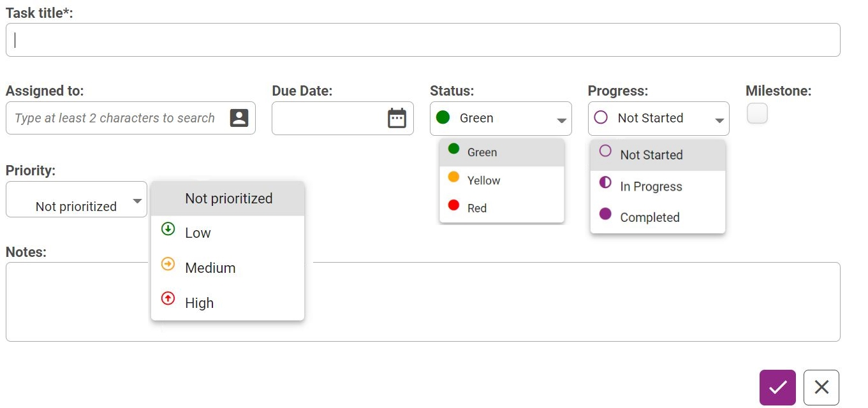This screenshot has width=868, height=408.
Task: Click the purple checkmark save button
Action: point(777,387)
